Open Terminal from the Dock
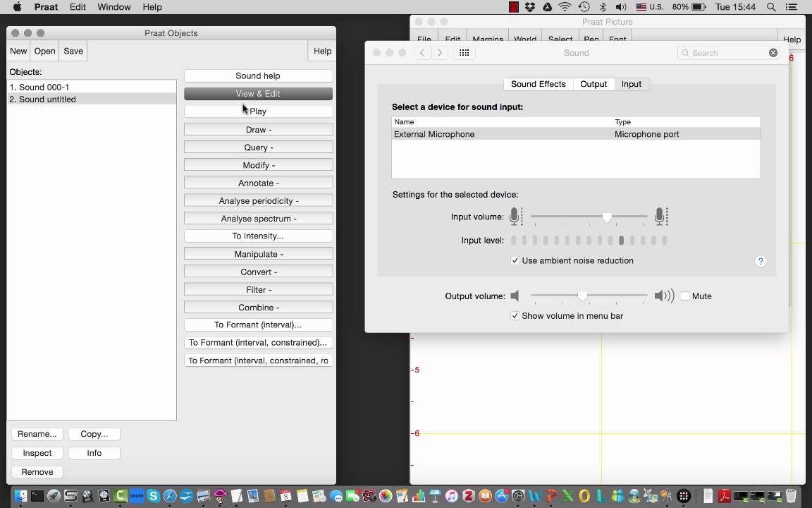 37,496
